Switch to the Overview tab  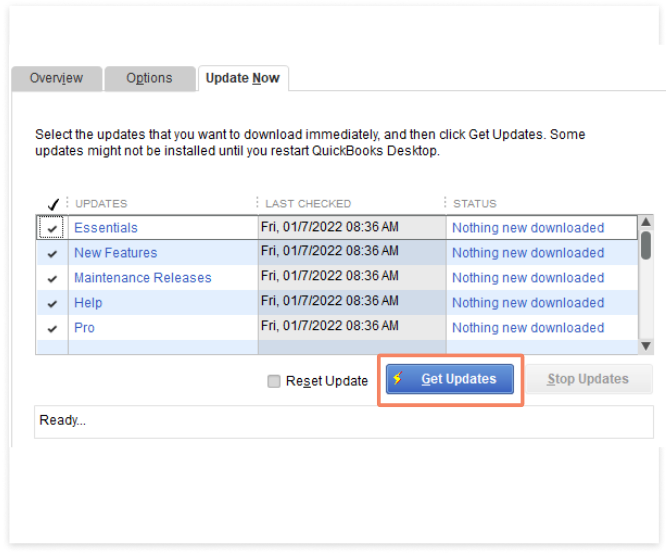(x=57, y=78)
